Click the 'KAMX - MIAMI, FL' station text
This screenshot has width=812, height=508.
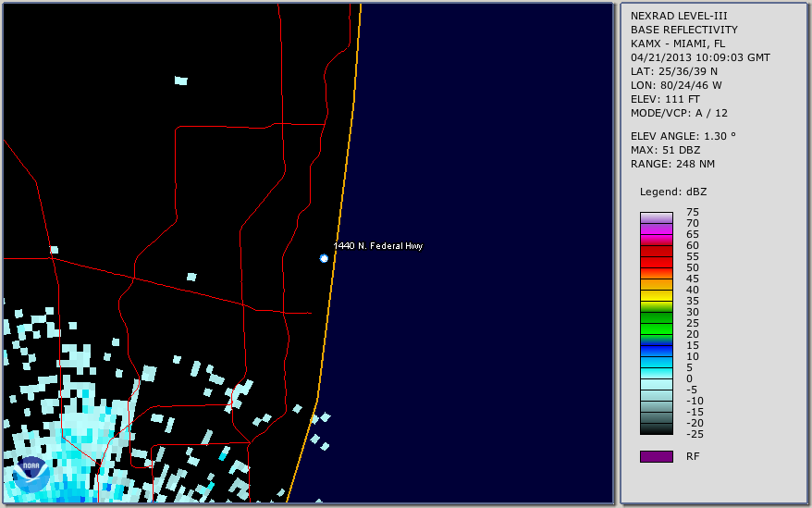[x=677, y=43]
